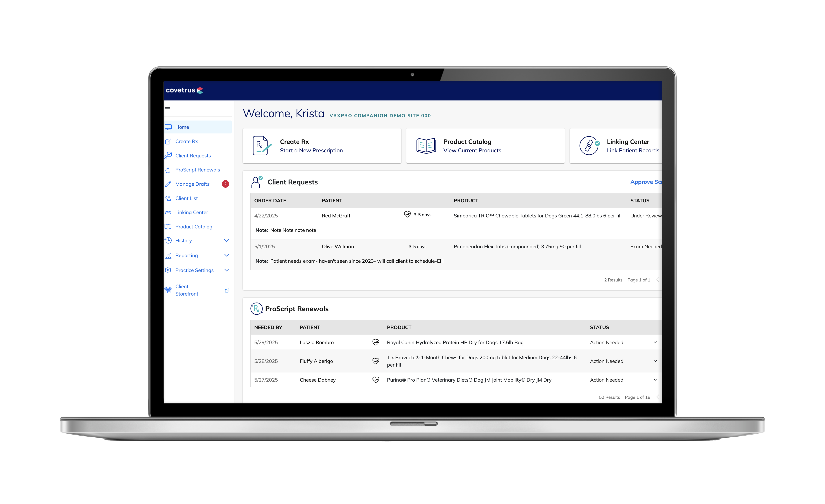Click the Manage Drafts notification badge showing 2
This screenshot has height=504, width=825.
click(226, 184)
